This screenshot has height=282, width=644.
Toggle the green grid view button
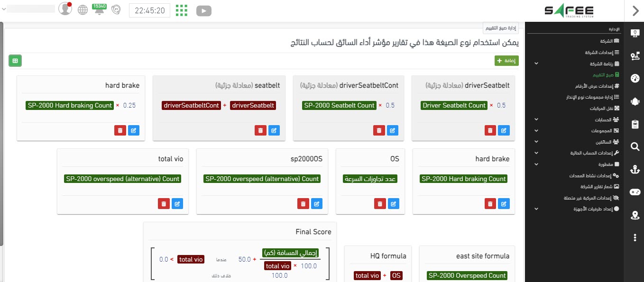click(x=15, y=61)
